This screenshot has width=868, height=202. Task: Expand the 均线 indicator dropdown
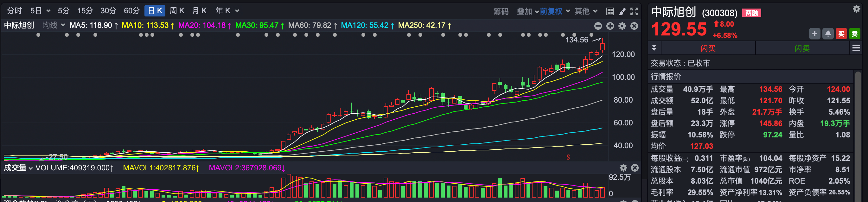(x=54, y=25)
